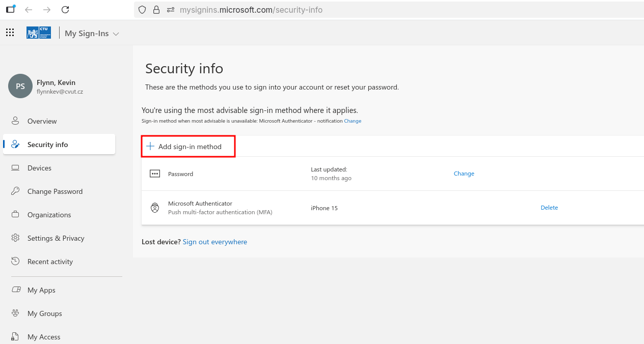Open the app launcher grid icon
Viewport: 644px width, 344px height.
(x=10, y=33)
